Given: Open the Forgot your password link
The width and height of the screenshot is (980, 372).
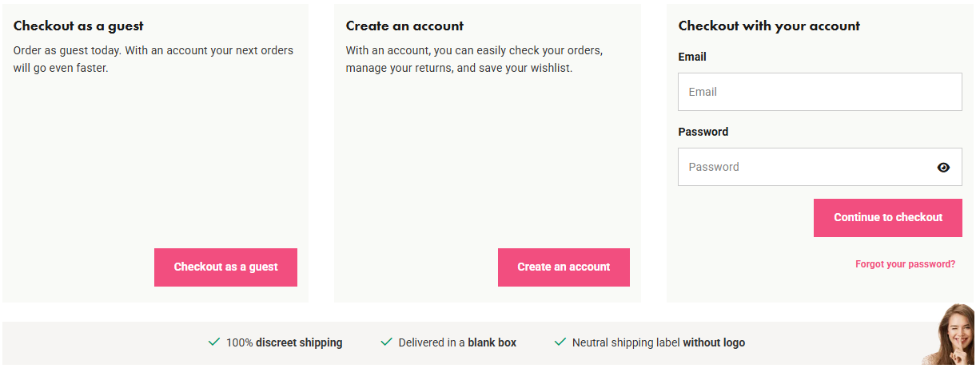Looking at the screenshot, I should pyautogui.click(x=905, y=264).
